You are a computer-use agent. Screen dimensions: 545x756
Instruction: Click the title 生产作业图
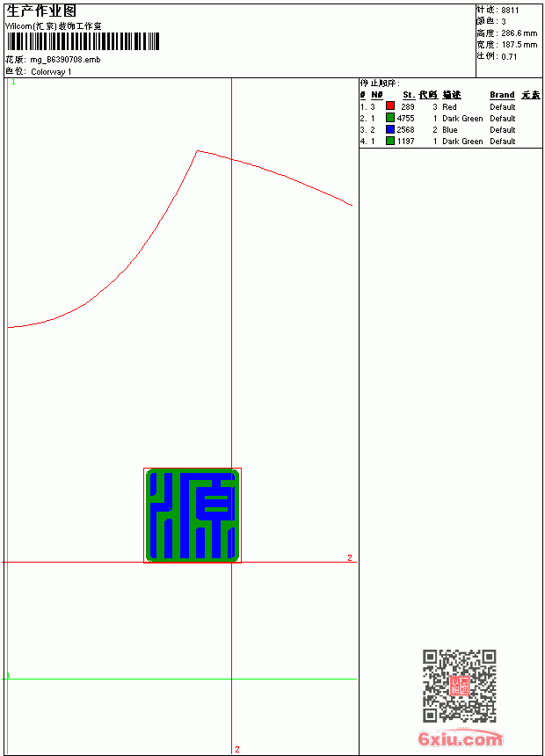tap(41, 11)
